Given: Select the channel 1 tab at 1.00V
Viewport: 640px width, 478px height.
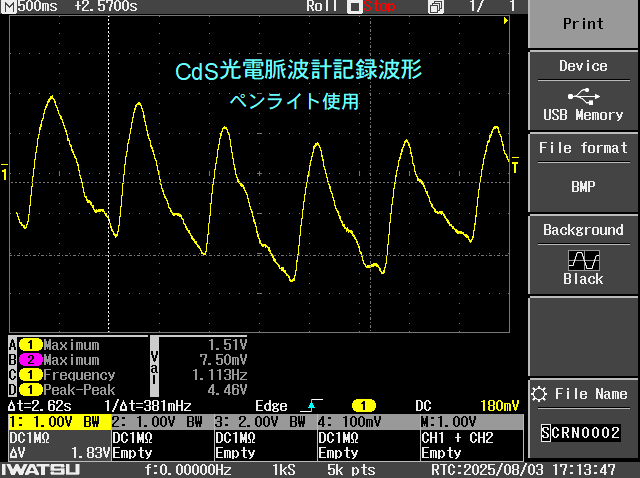Looking at the screenshot, I should click(58, 422).
